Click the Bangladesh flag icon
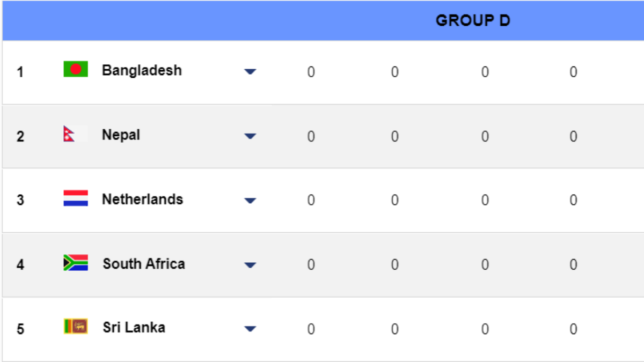 (76, 70)
